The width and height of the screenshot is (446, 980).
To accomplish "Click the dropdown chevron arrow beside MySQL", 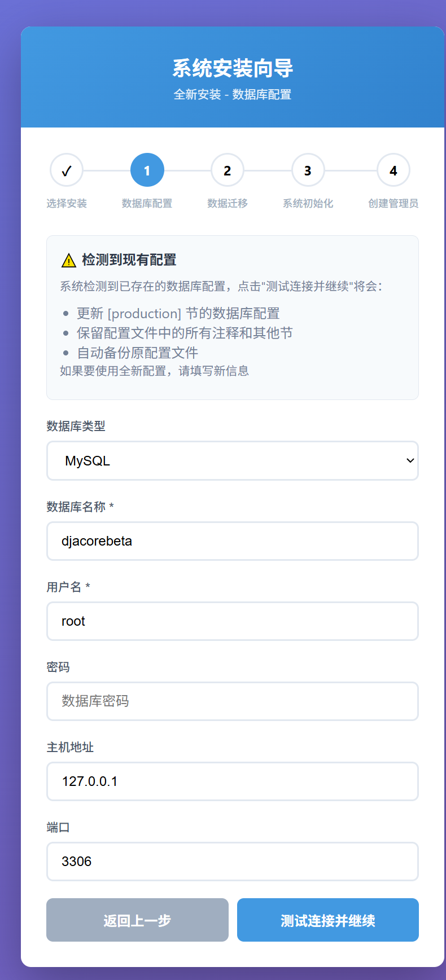I will (x=410, y=461).
